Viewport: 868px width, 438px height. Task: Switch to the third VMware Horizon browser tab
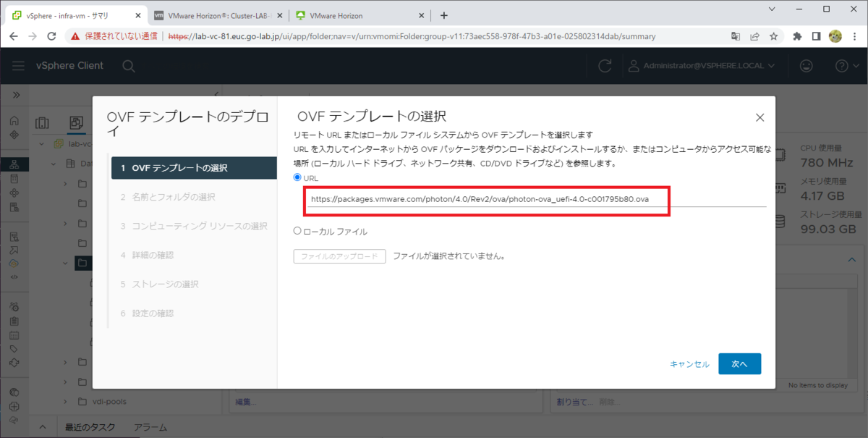[360, 15]
